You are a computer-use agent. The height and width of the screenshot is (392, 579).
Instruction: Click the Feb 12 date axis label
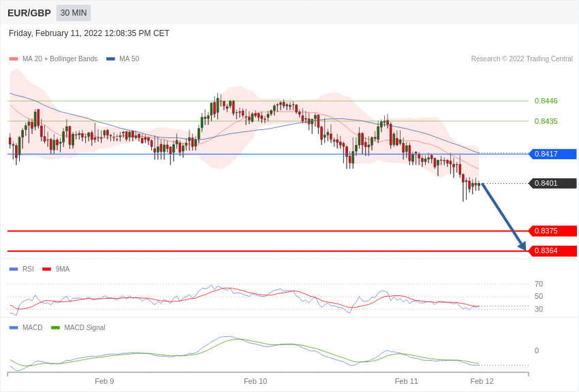[482, 381]
